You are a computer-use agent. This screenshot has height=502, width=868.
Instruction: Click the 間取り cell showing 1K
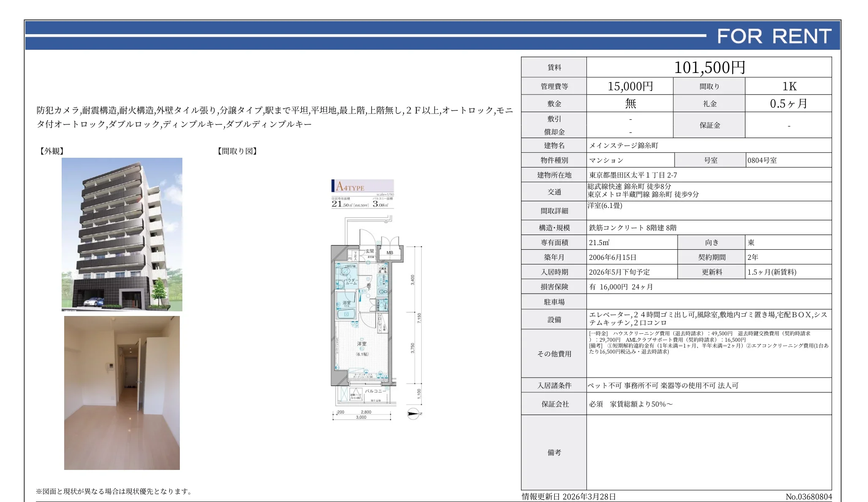789,86
